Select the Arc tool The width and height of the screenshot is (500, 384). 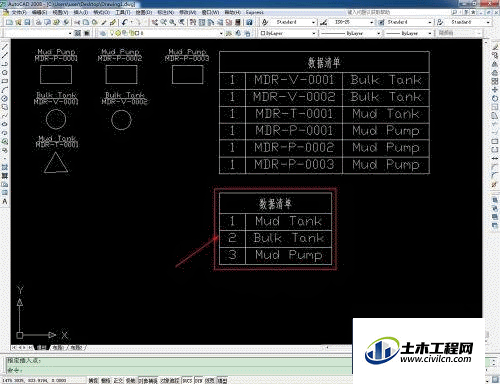point(5,90)
